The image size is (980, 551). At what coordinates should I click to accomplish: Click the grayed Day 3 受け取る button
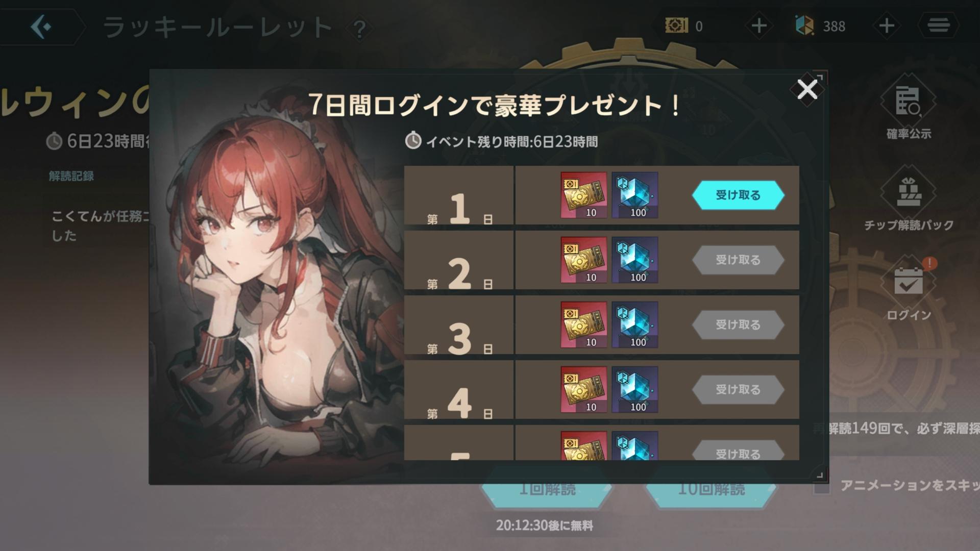[738, 324]
